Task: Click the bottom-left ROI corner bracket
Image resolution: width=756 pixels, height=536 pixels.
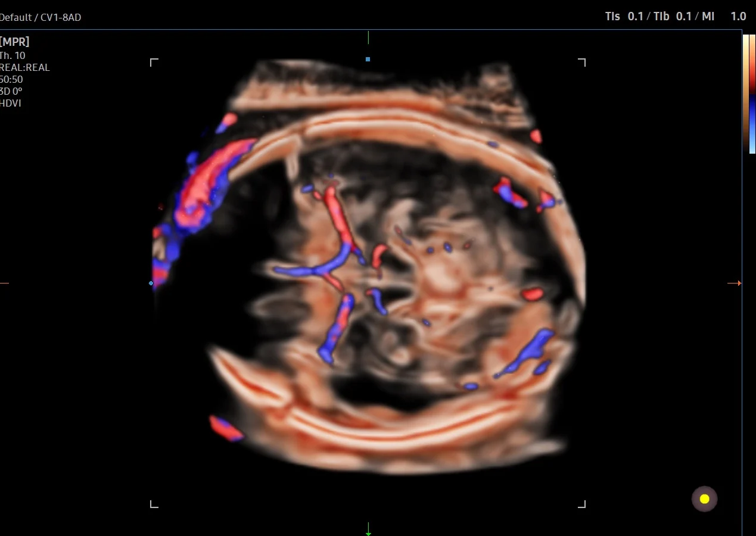Action: pos(154,504)
